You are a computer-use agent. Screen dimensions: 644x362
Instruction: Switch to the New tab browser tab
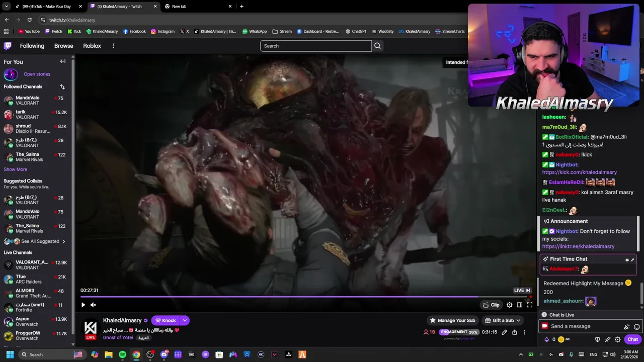pos(198,7)
